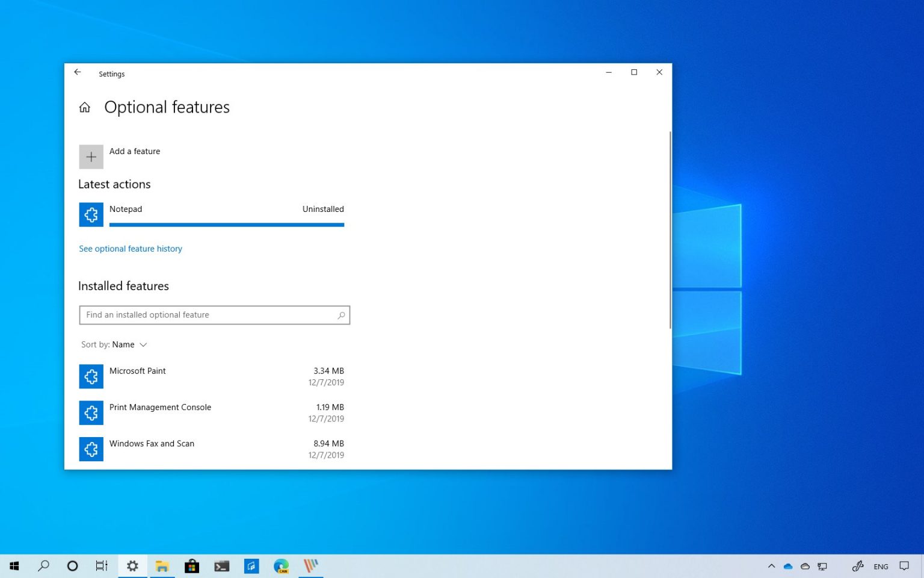Show hidden tray icons chevron
The image size is (924, 578).
[771, 566]
